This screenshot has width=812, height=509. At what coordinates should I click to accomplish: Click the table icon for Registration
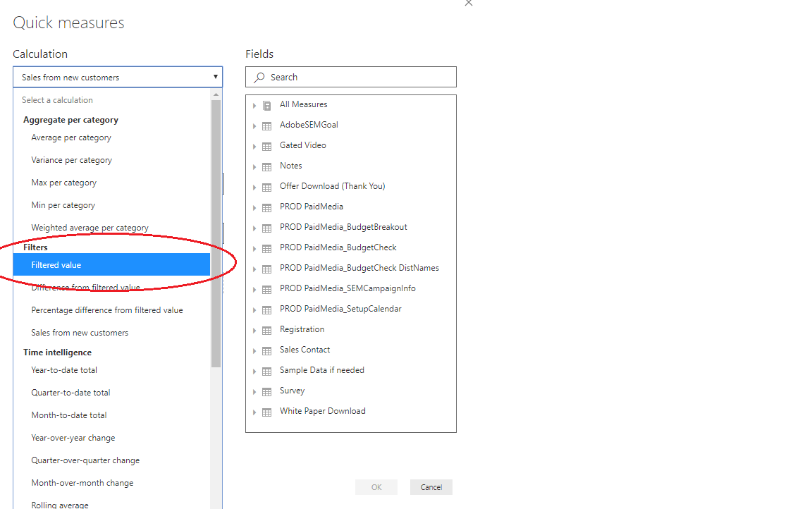[x=266, y=331]
